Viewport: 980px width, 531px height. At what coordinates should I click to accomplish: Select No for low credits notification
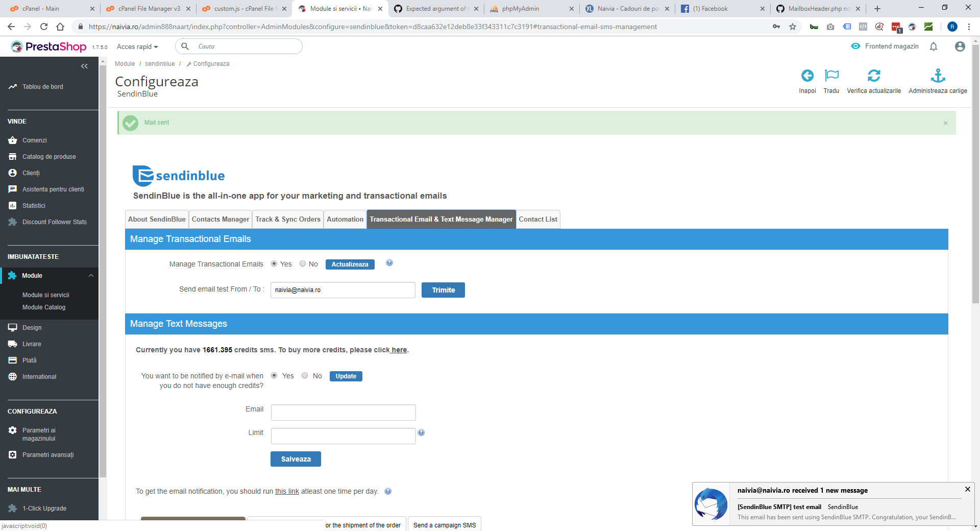pos(305,375)
